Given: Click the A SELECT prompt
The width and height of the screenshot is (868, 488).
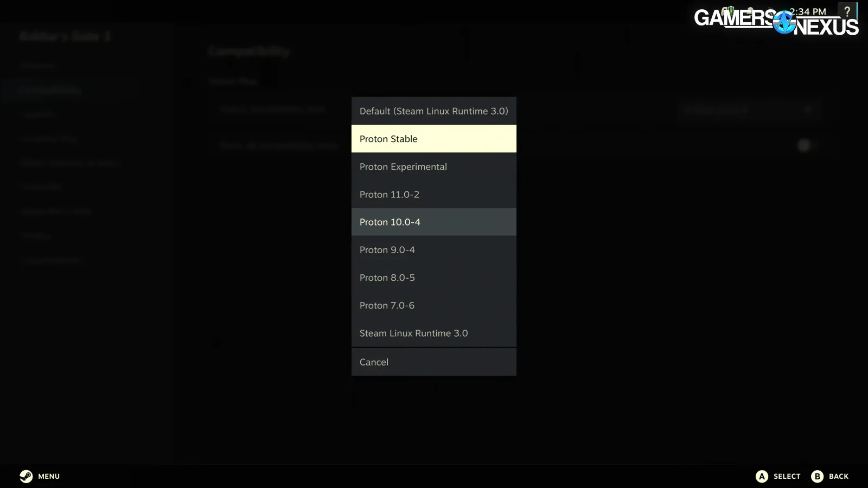Looking at the screenshot, I should pos(778,476).
